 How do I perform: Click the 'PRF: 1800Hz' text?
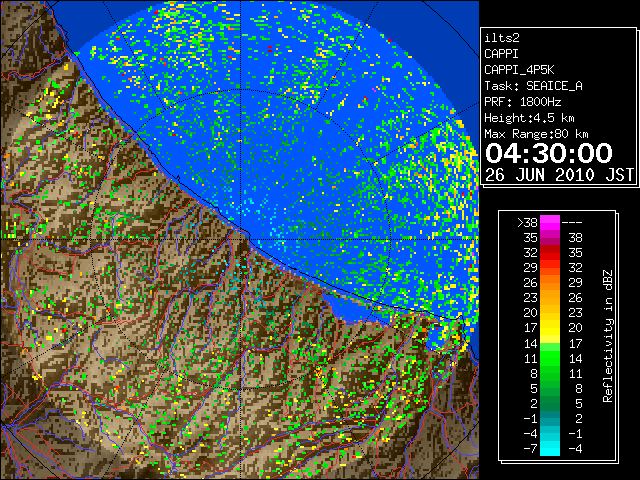pos(522,102)
